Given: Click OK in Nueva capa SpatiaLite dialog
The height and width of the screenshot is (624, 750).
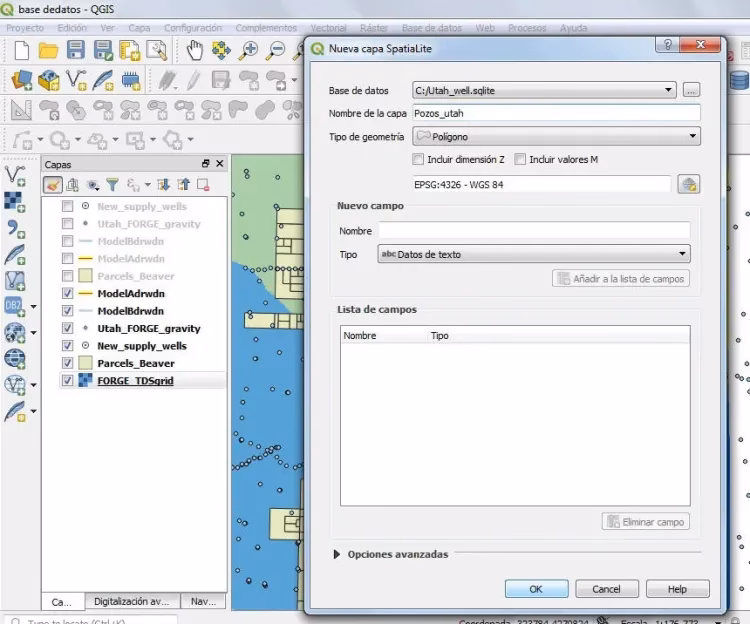Looking at the screenshot, I should tap(536, 589).
